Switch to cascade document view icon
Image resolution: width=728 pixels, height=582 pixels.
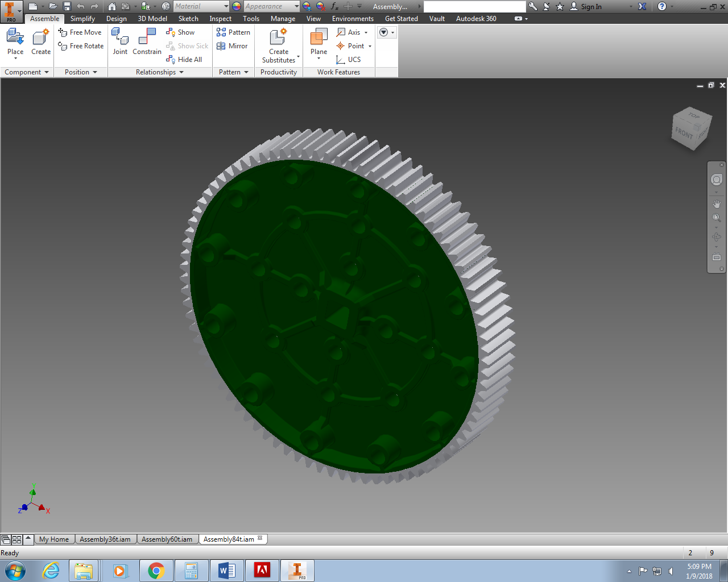(6, 539)
